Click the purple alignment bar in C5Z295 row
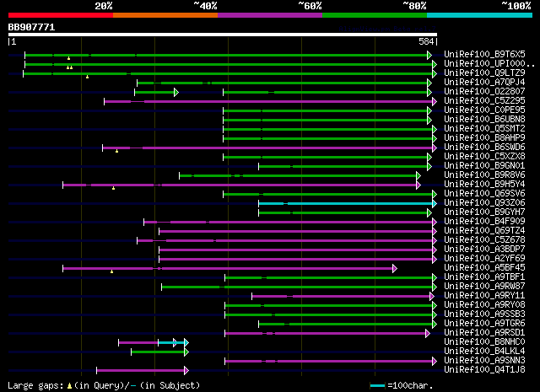 tap(270, 101)
